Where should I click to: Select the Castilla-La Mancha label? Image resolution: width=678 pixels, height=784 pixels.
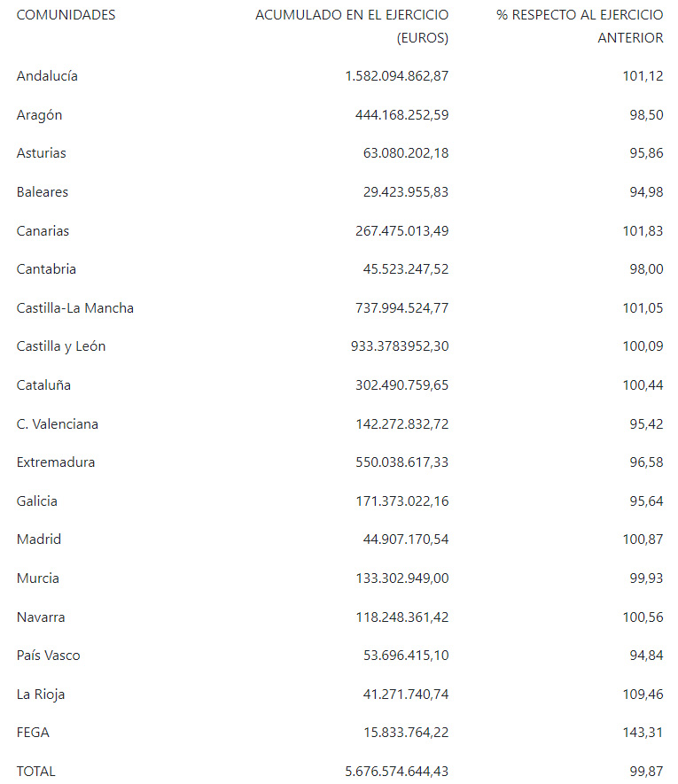click(75, 308)
